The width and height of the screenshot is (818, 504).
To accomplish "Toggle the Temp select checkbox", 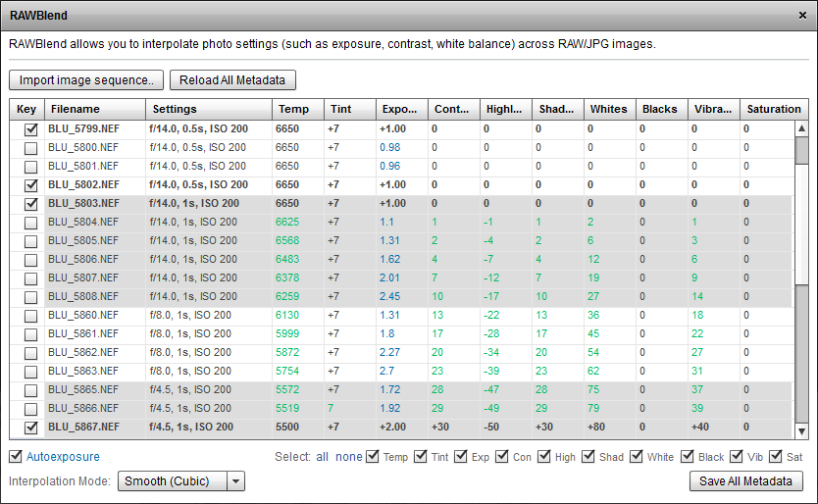I will (373, 457).
